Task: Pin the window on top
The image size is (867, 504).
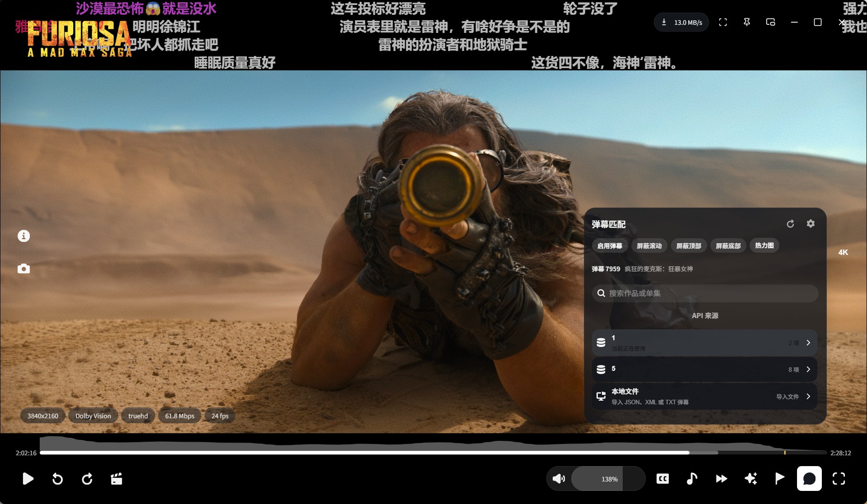Action: point(747,22)
